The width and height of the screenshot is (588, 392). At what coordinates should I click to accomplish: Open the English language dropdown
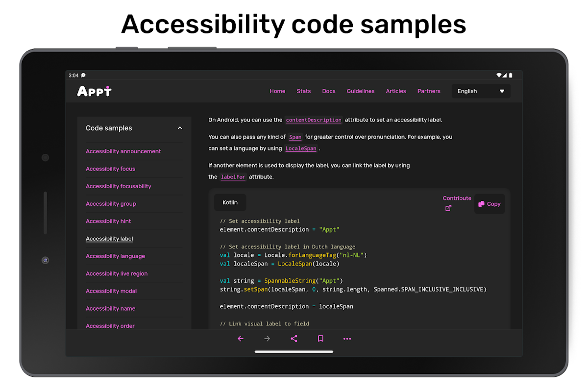pos(481,91)
